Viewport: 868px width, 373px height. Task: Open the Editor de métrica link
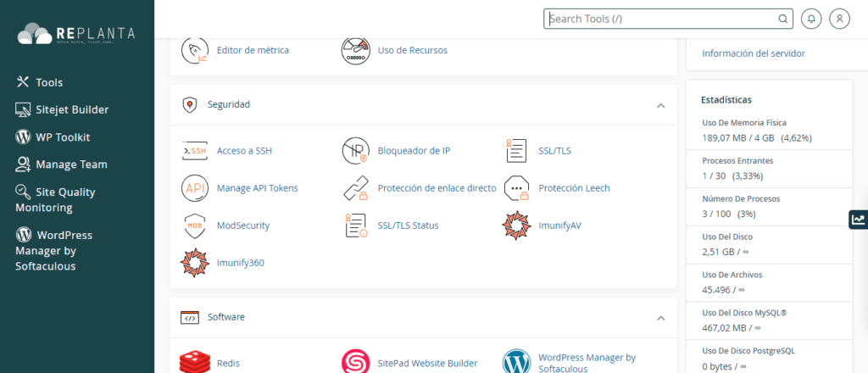253,50
